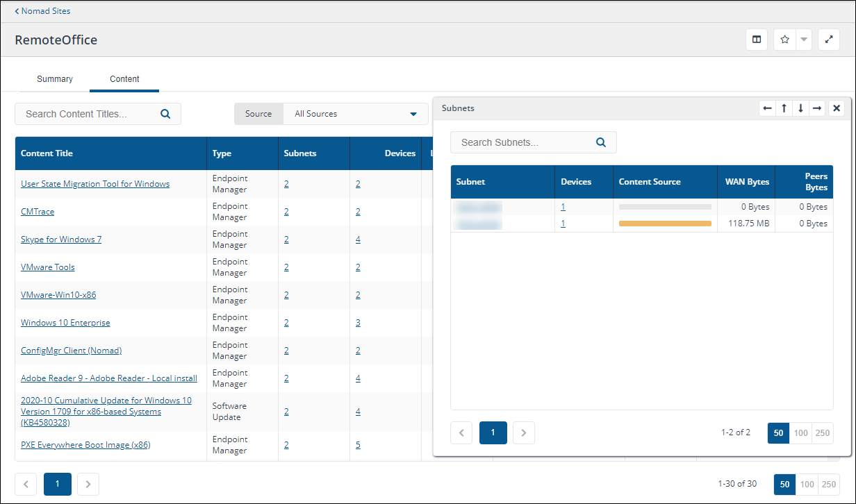Click the search icon in Search Subnets

601,142
